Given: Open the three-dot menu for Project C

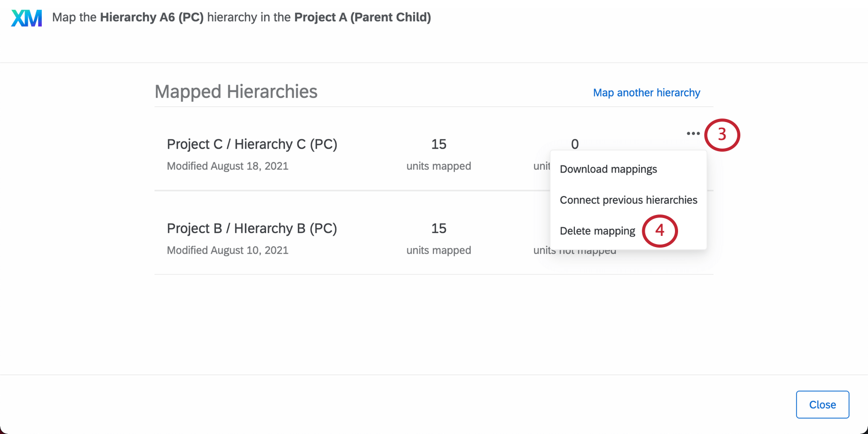Looking at the screenshot, I should [693, 134].
